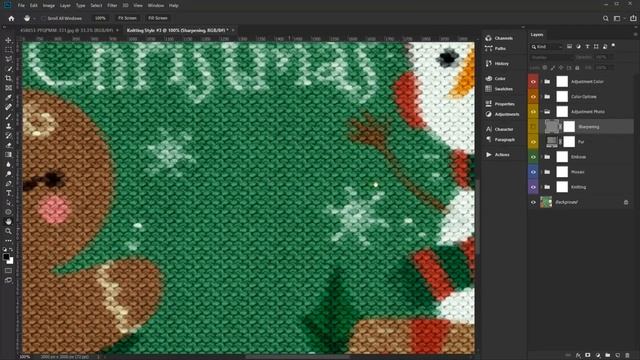Open the Filter menu
The width and height of the screenshot is (640, 360).
tap(112, 6)
